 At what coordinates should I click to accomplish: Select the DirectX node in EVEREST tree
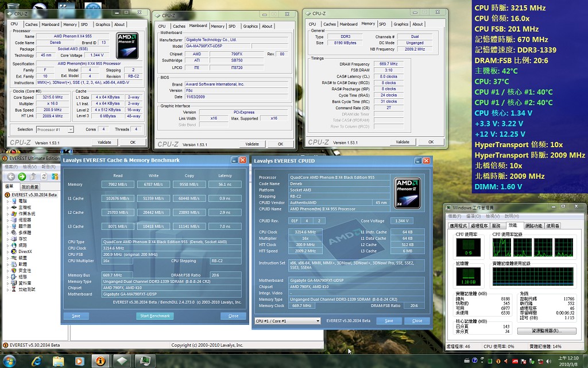pos(25,252)
